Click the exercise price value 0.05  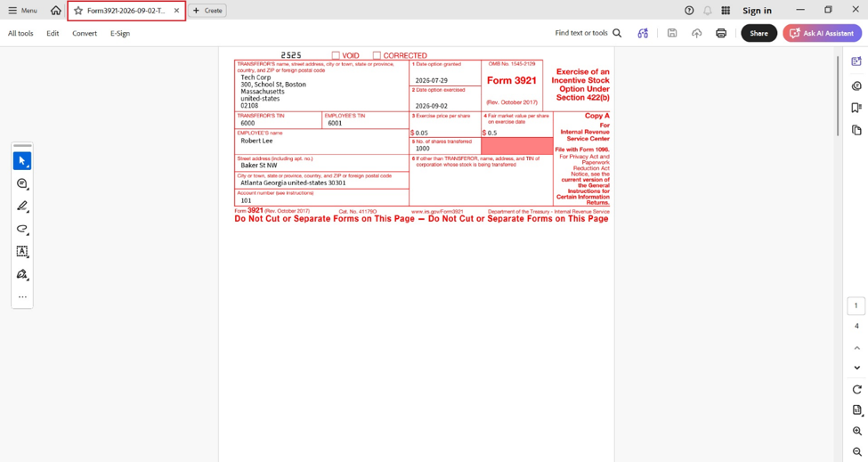click(x=421, y=134)
